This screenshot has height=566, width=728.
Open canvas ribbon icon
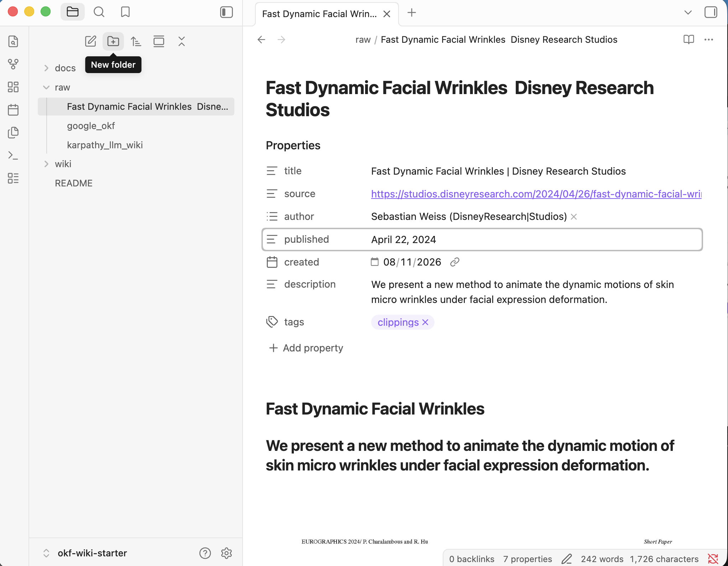click(13, 87)
